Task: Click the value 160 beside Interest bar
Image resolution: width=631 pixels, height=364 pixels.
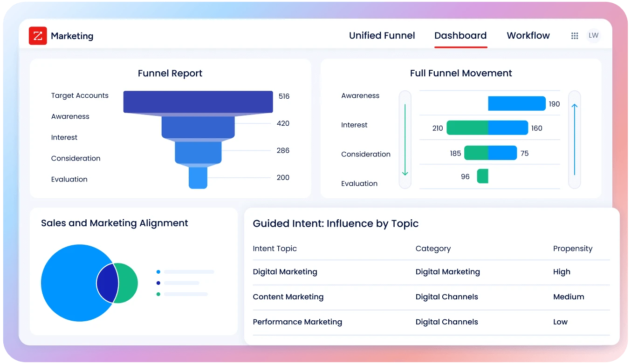Action: [537, 128]
